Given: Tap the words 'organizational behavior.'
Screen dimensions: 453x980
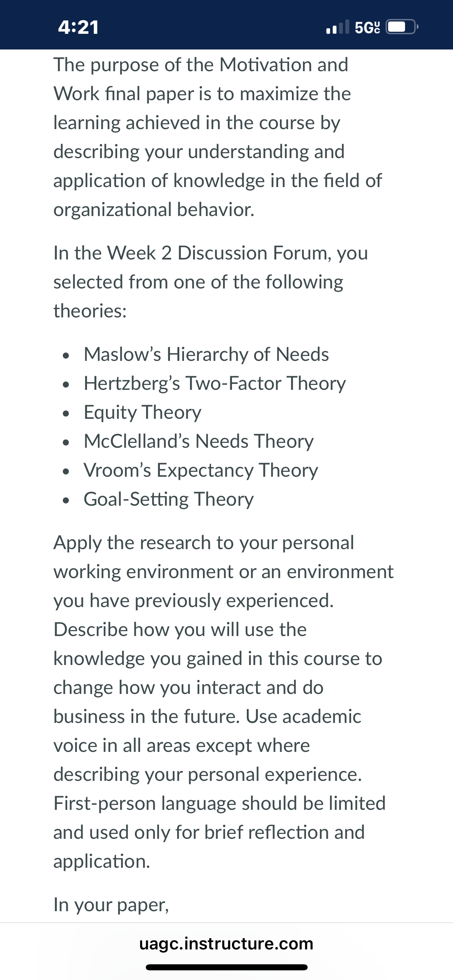Looking at the screenshot, I should pos(154,210).
